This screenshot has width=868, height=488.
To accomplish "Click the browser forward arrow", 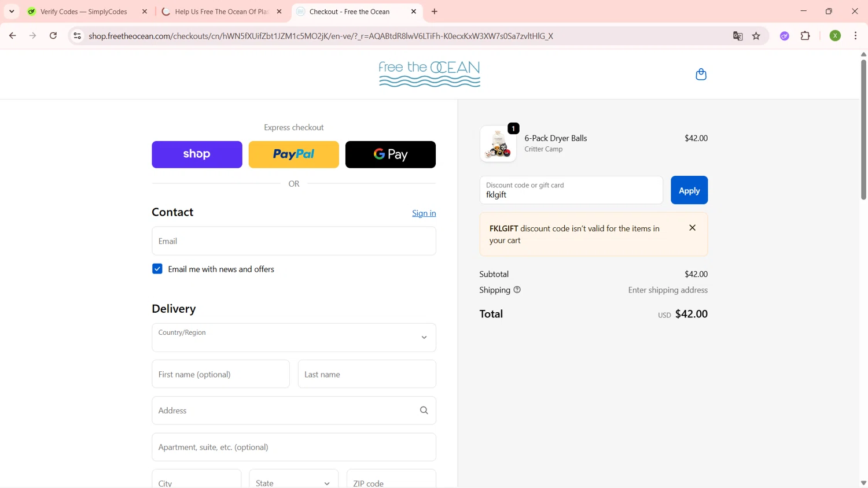I will pos(33,36).
